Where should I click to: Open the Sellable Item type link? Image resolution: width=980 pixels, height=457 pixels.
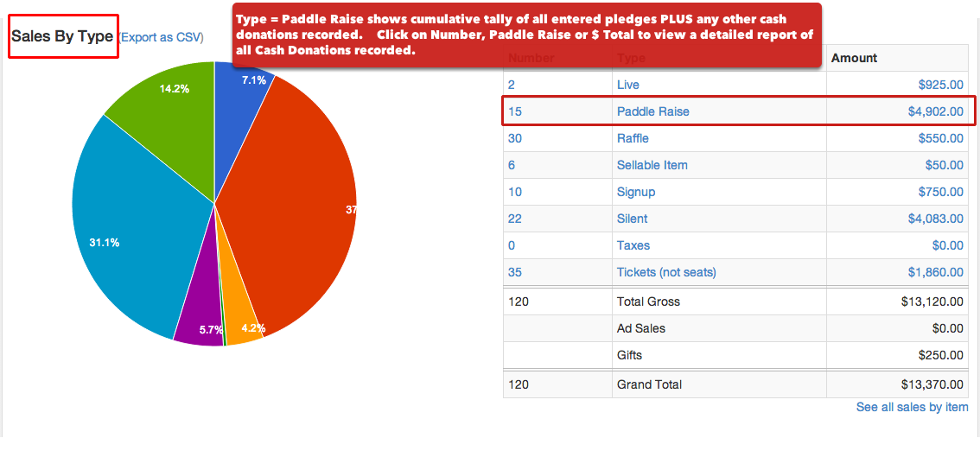click(x=652, y=165)
